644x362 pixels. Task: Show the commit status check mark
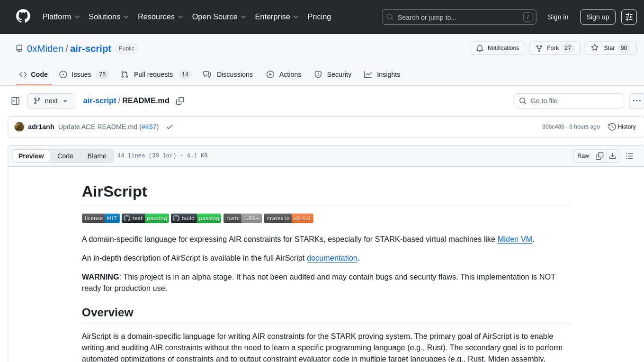pos(170,127)
